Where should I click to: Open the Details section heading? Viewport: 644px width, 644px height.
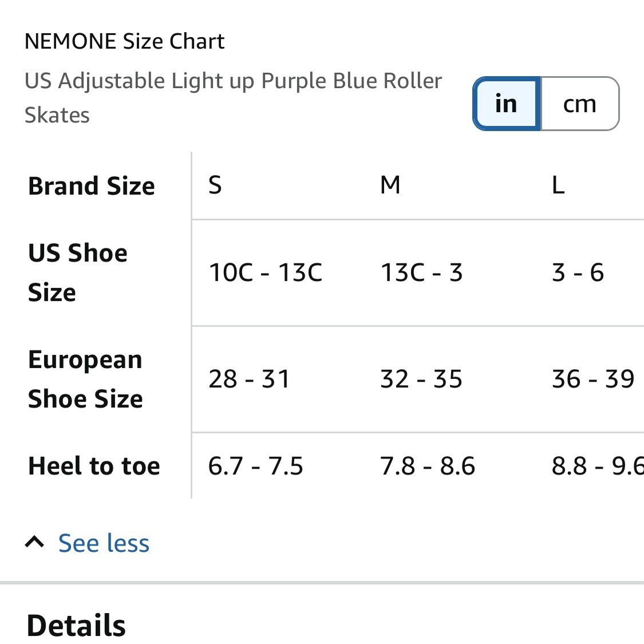coord(76,625)
